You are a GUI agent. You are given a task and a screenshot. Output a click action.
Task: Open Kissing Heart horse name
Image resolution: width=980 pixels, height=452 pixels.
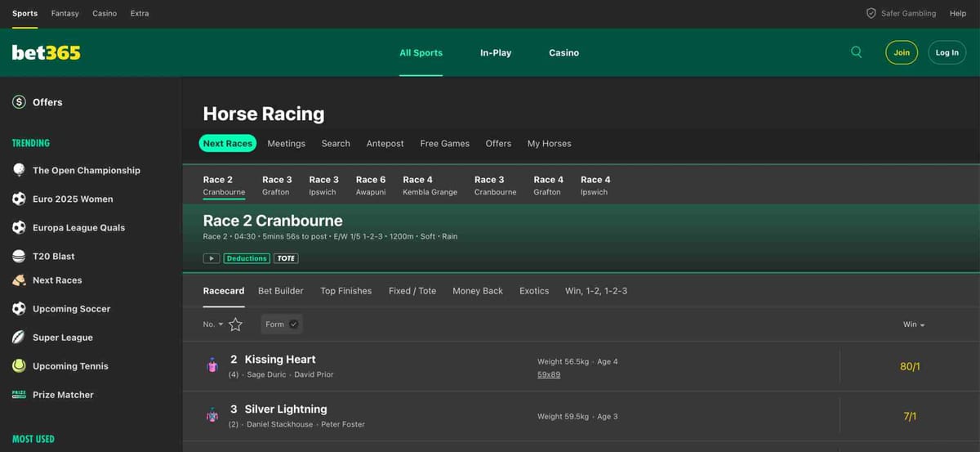pos(280,360)
